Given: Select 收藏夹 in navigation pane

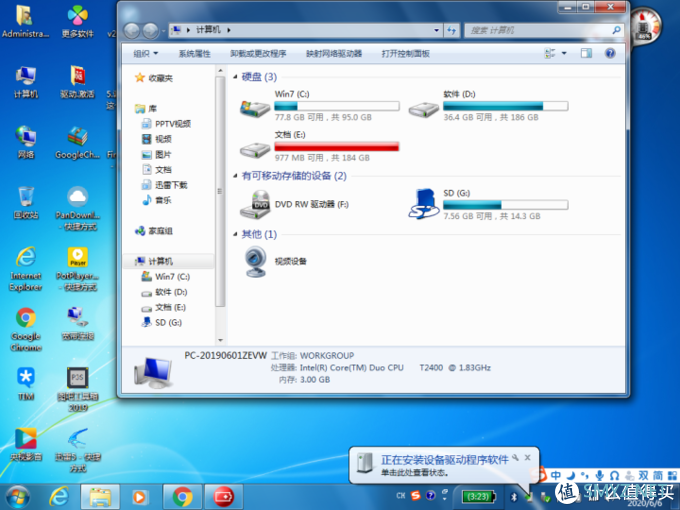Looking at the screenshot, I should 160,78.
